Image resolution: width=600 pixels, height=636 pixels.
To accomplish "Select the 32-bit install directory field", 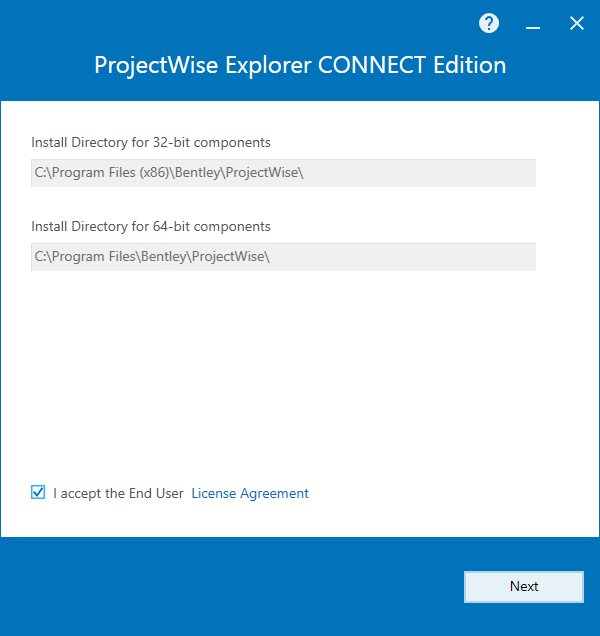I will [283, 173].
